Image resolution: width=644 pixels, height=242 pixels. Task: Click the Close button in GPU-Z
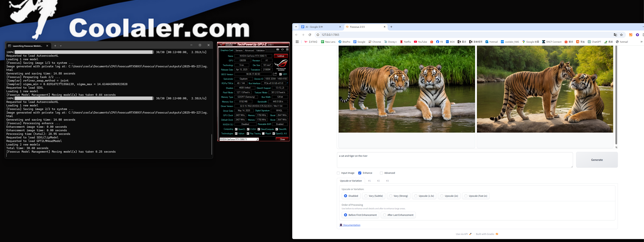(282, 139)
